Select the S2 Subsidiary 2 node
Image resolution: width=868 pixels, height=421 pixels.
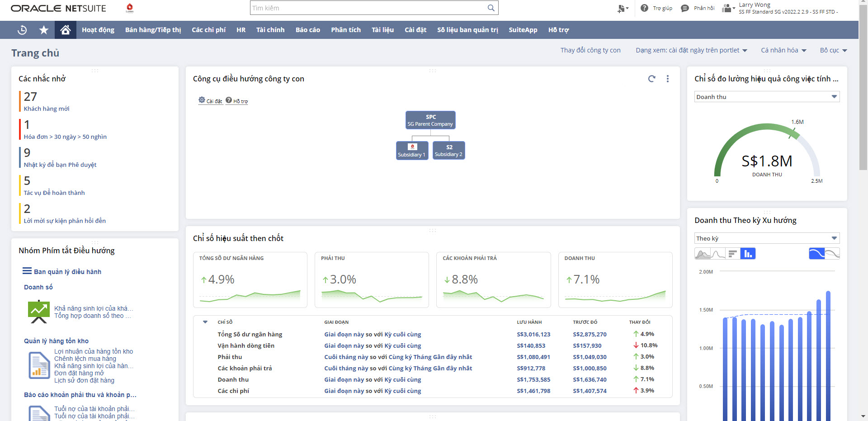tap(449, 151)
